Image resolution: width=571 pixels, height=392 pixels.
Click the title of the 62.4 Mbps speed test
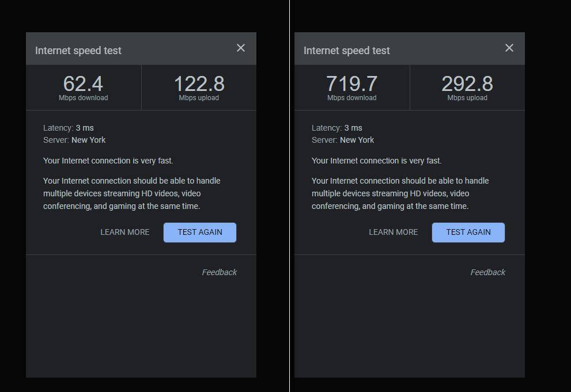click(78, 51)
